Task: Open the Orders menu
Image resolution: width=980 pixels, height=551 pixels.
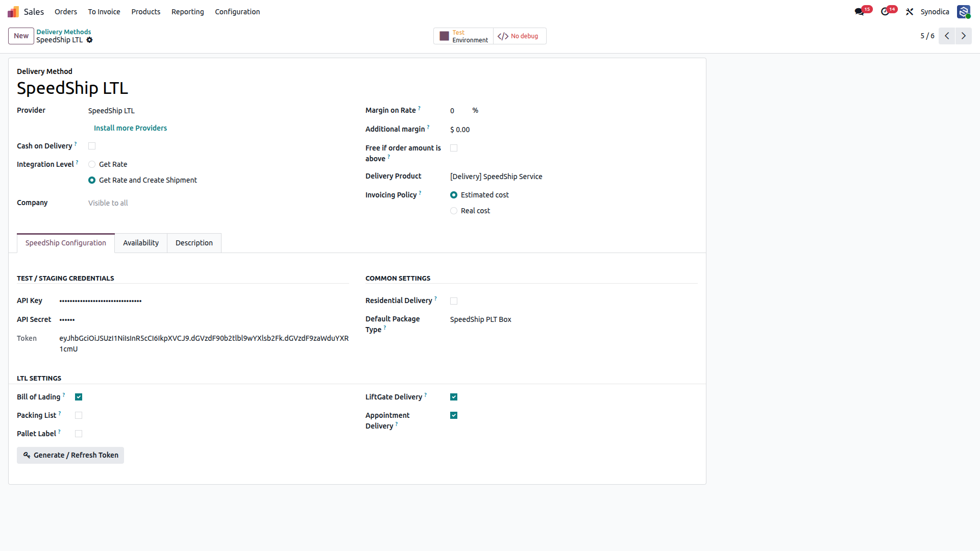Action: 66,12
